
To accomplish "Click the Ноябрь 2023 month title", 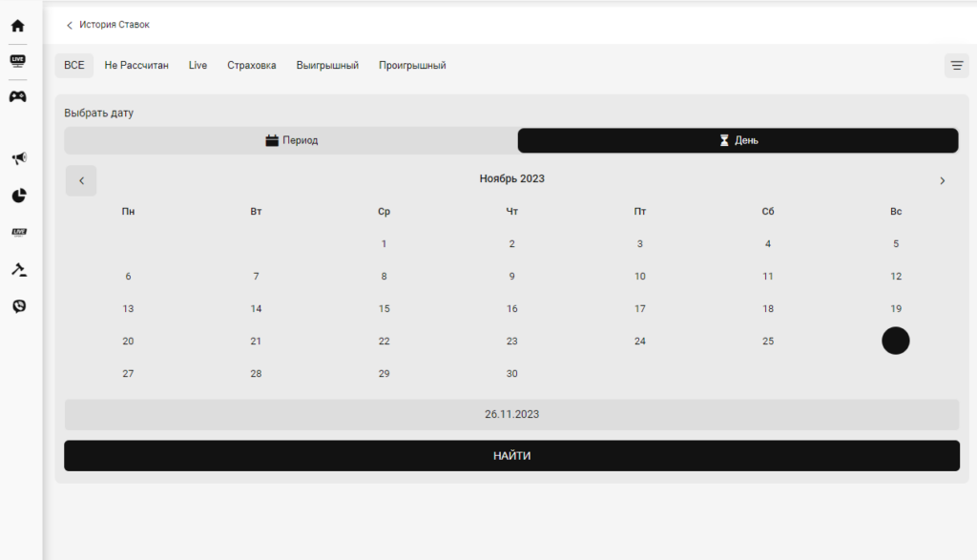I will point(511,178).
